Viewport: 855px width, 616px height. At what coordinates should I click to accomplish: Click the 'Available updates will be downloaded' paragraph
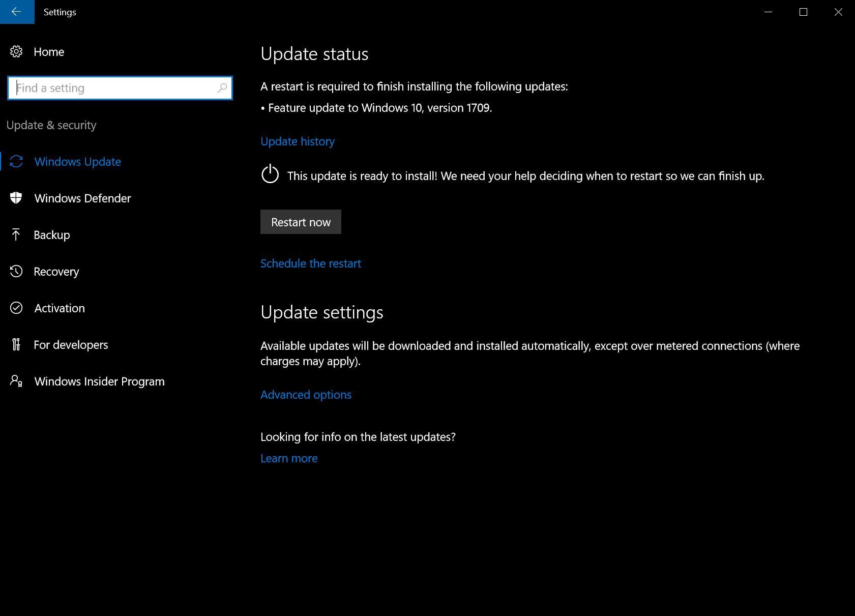point(530,354)
